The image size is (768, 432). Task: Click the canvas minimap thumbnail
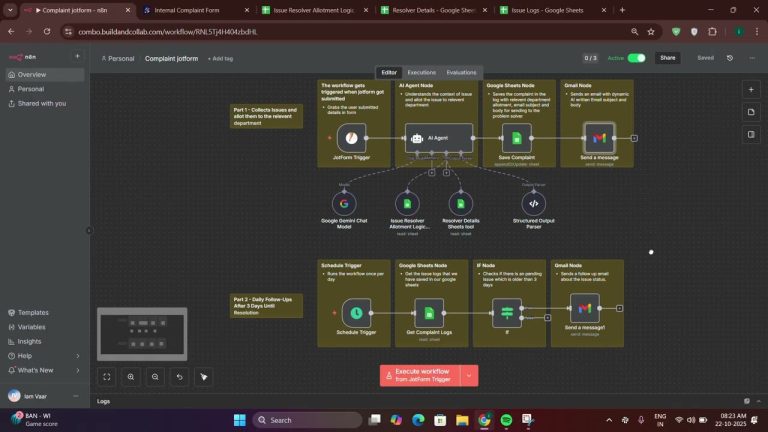click(142, 334)
